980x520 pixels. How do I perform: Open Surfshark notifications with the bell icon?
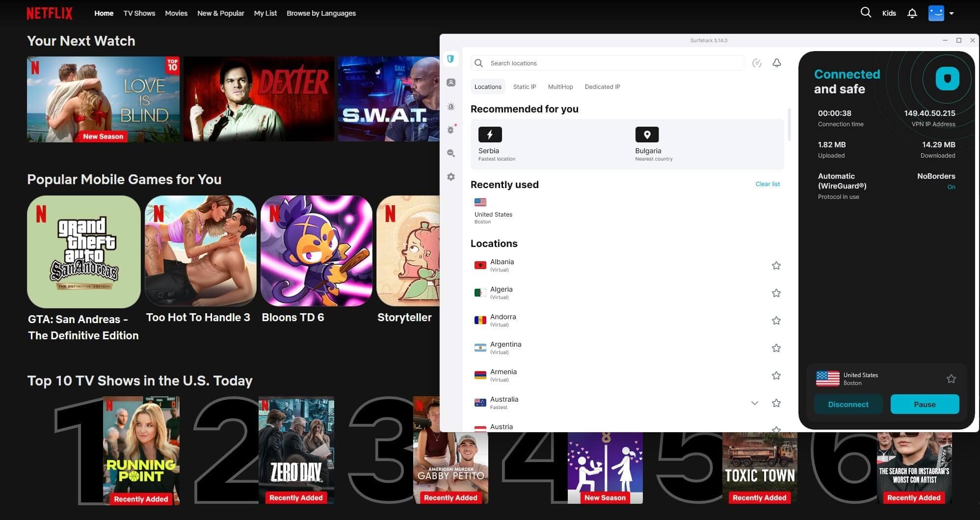(x=777, y=63)
